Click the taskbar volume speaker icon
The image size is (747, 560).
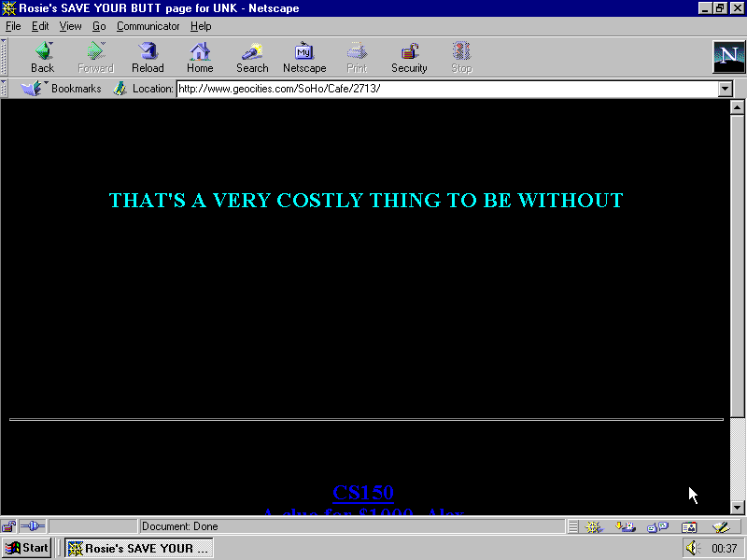click(x=692, y=548)
